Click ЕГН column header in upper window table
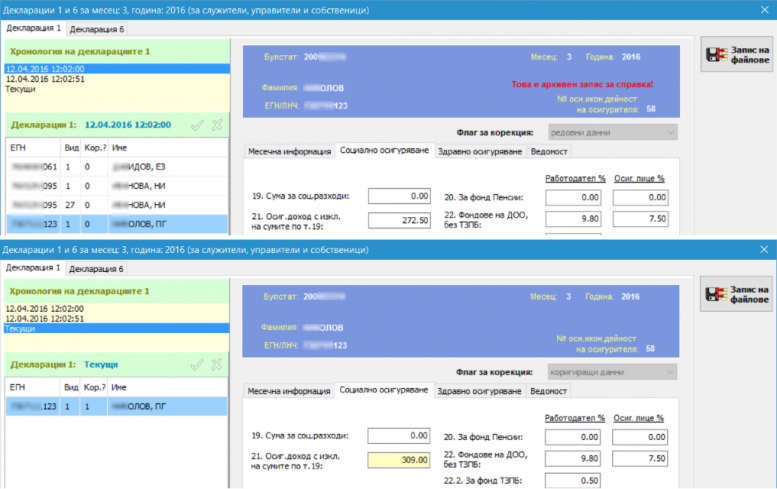Viewport: 777px width, 489px height. 33,148
